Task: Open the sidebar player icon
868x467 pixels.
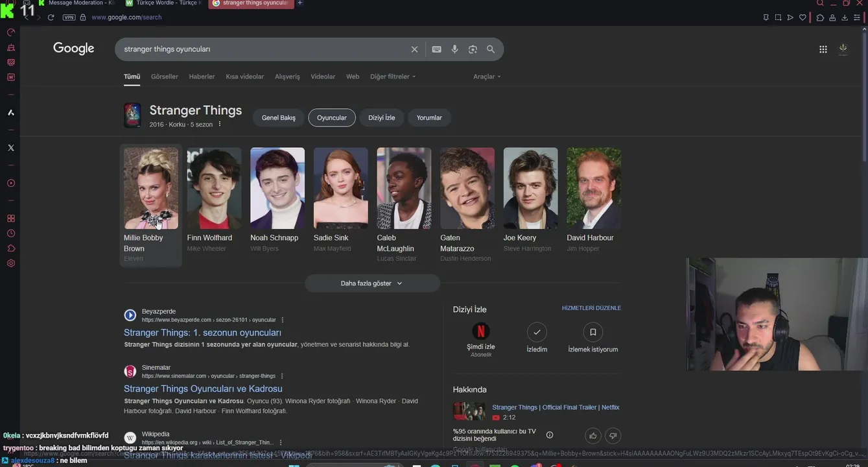Action: tap(10, 184)
